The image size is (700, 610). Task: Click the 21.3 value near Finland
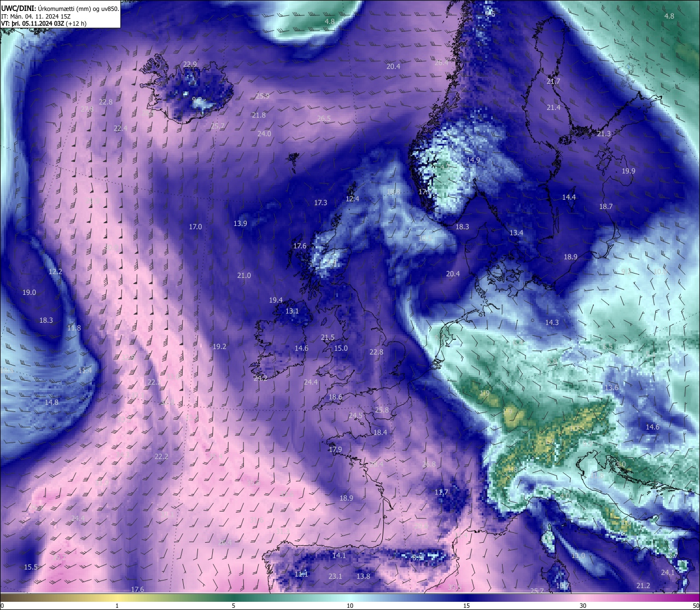coord(604,133)
